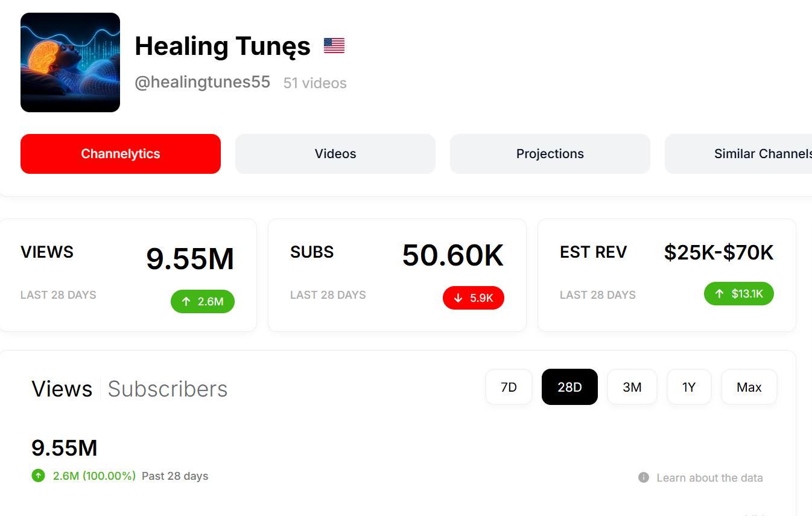The width and height of the screenshot is (812, 516).
Task: Open the Channelytics tab
Action: pyautogui.click(x=121, y=154)
